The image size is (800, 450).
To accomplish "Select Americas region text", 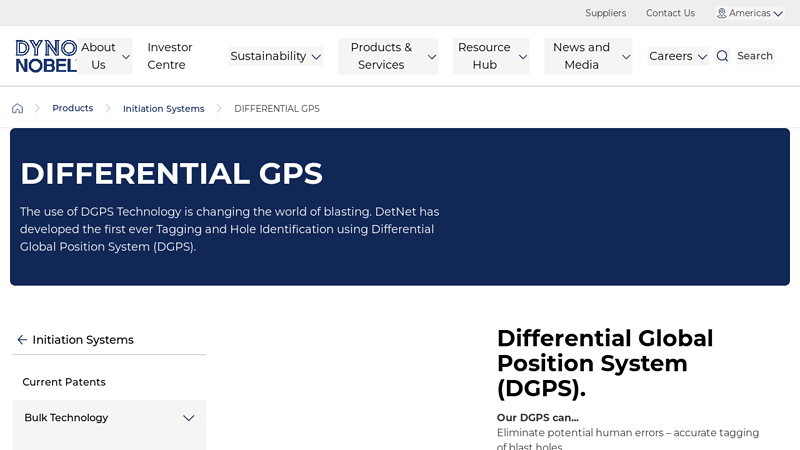I will (749, 13).
